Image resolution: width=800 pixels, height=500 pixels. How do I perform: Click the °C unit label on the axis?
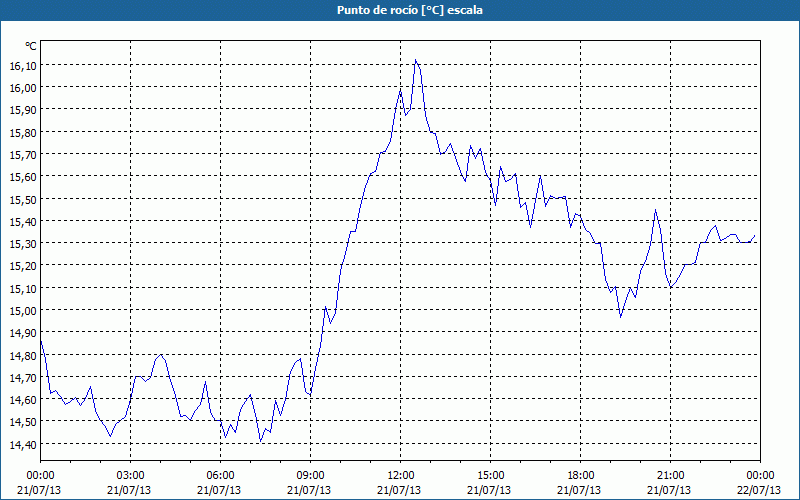tap(31, 46)
